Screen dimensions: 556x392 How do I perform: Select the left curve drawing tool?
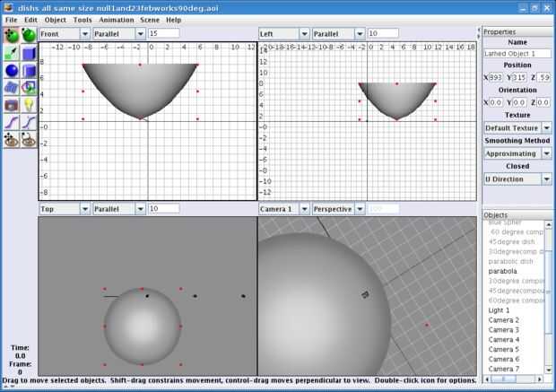point(12,122)
